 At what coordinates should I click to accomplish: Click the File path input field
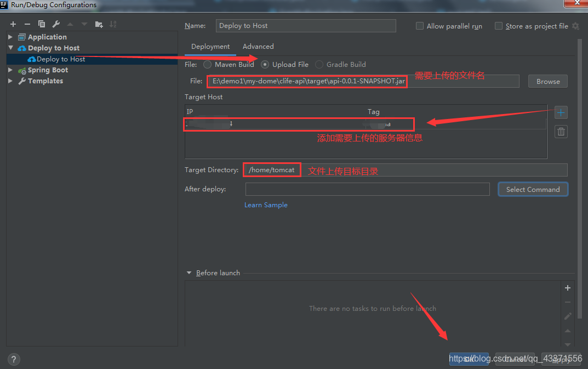click(x=363, y=81)
